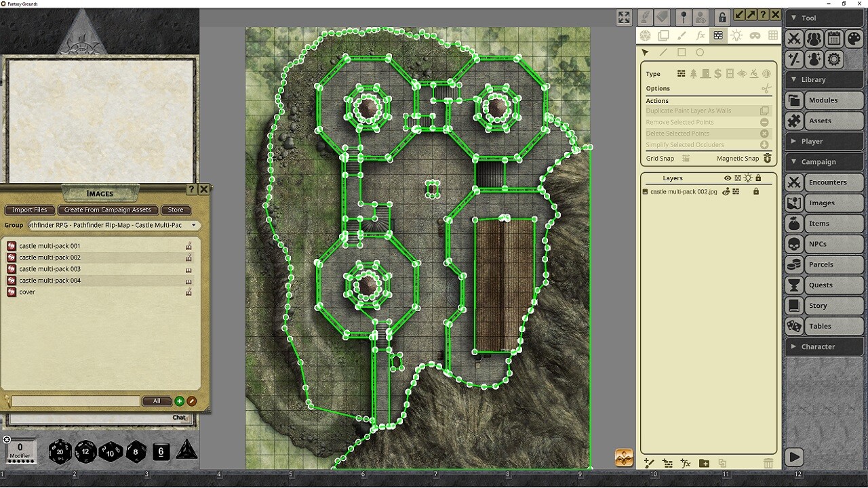This screenshot has height=488, width=868.
Task: Select the Terrain occluder type tree icon
Action: point(693,73)
